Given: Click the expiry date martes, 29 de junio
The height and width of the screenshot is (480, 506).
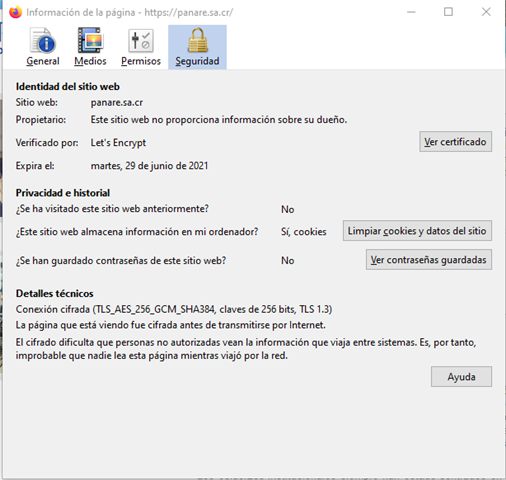Looking at the screenshot, I should click(x=149, y=166).
